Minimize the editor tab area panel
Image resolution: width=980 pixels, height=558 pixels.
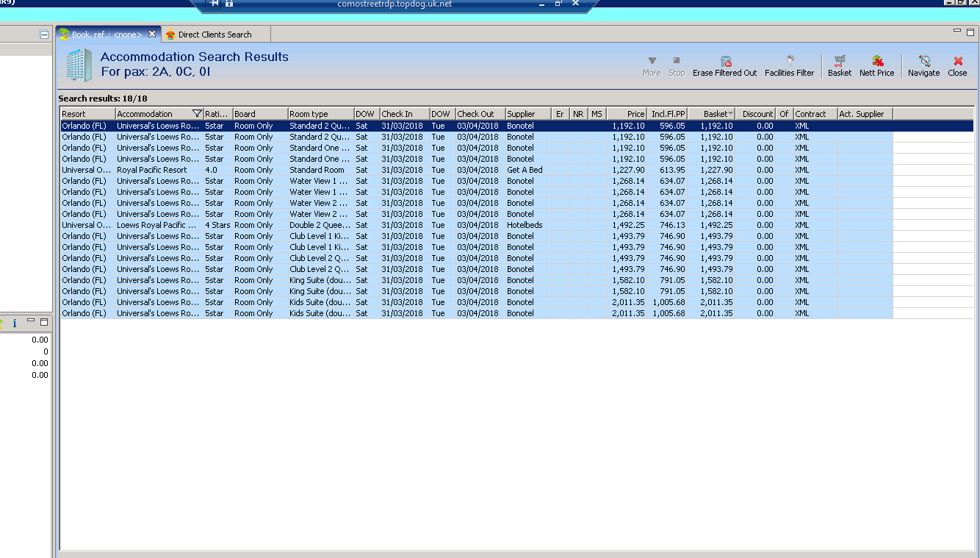point(957,31)
